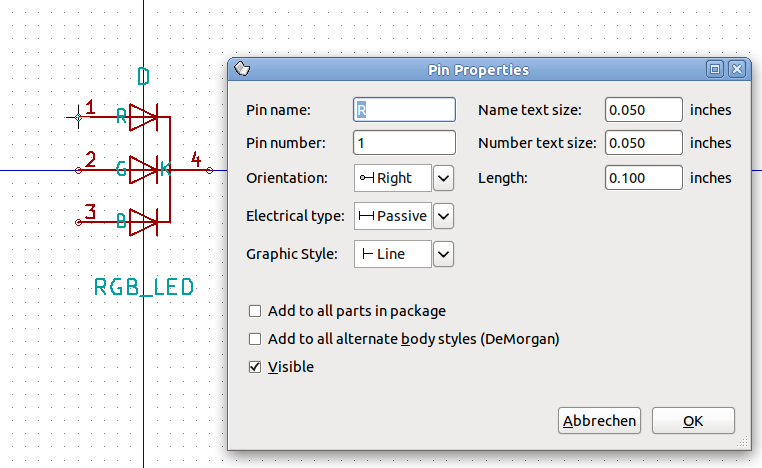Open the Orientation dropdown arrow
Screen dimensions: 762x468
tap(443, 178)
